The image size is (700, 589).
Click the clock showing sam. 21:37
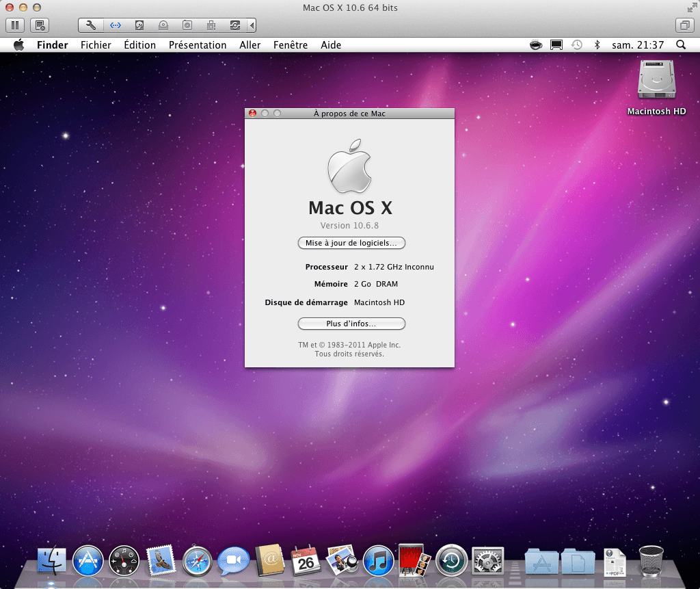pos(638,45)
